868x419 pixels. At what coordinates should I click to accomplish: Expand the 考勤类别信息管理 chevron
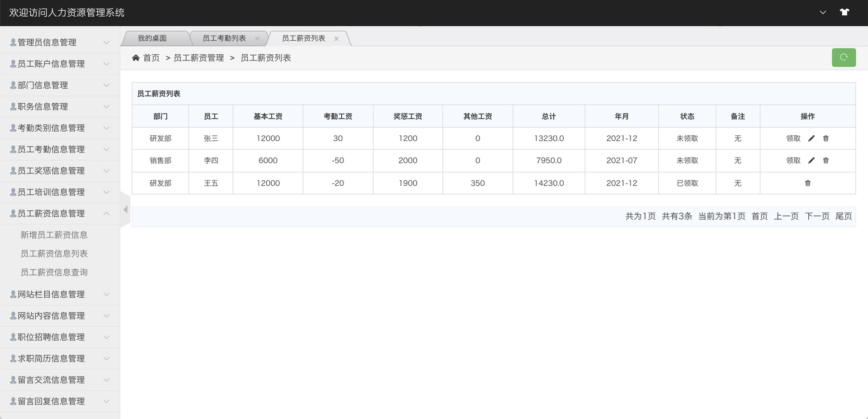pos(107,128)
